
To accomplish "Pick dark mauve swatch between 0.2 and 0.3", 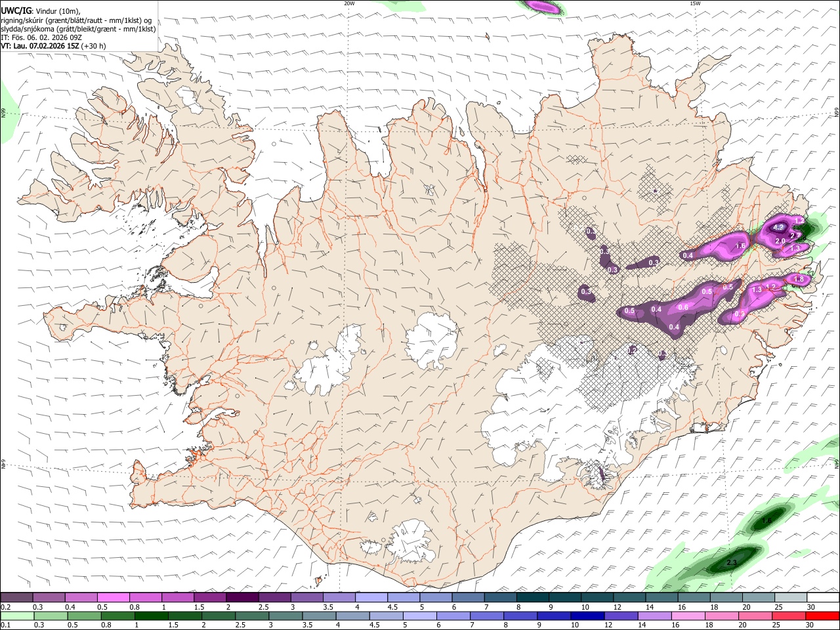I will tap(16, 597).
